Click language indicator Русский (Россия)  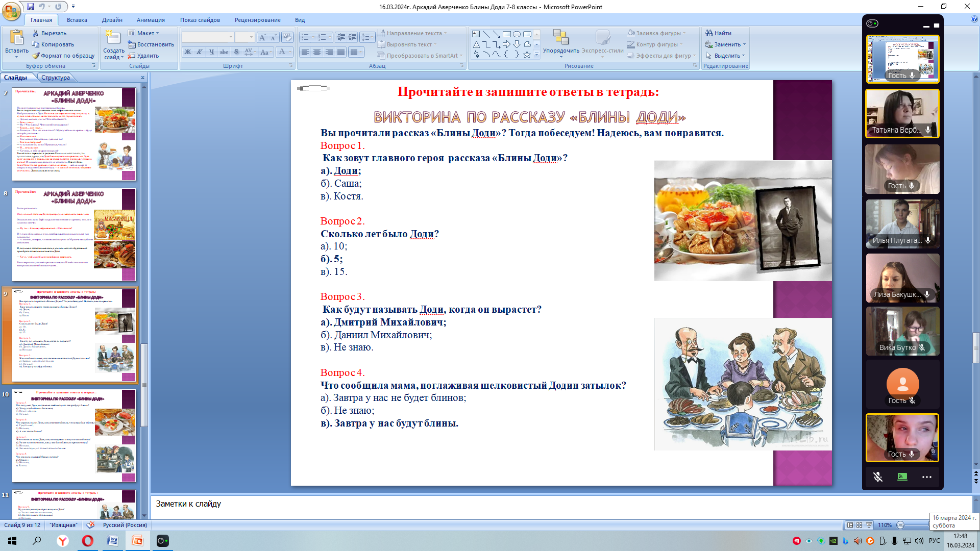tap(125, 525)
